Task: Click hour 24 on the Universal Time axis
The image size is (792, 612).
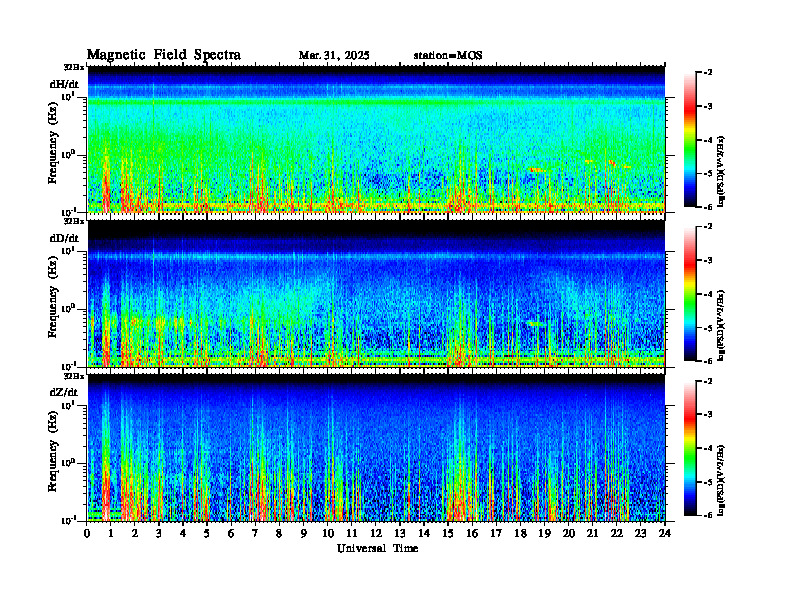Action: click(665, 533)
